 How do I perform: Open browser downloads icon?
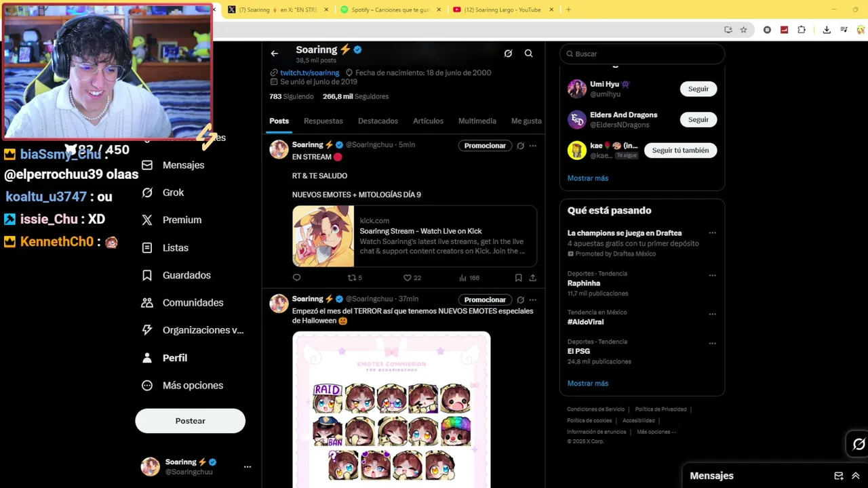[827, 30]
